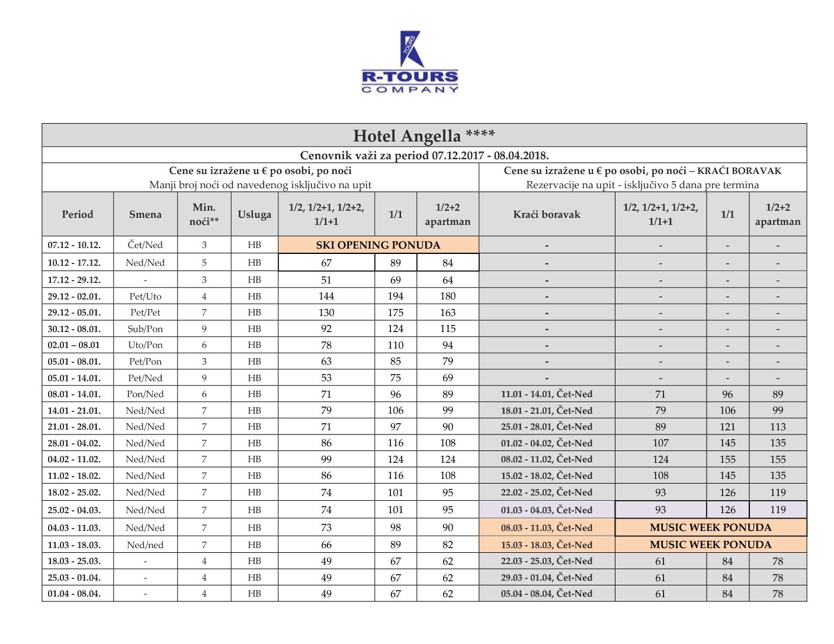Select the Min. noći** header
The width and height of the screenshot is (834, 644).
click(204, 214)
